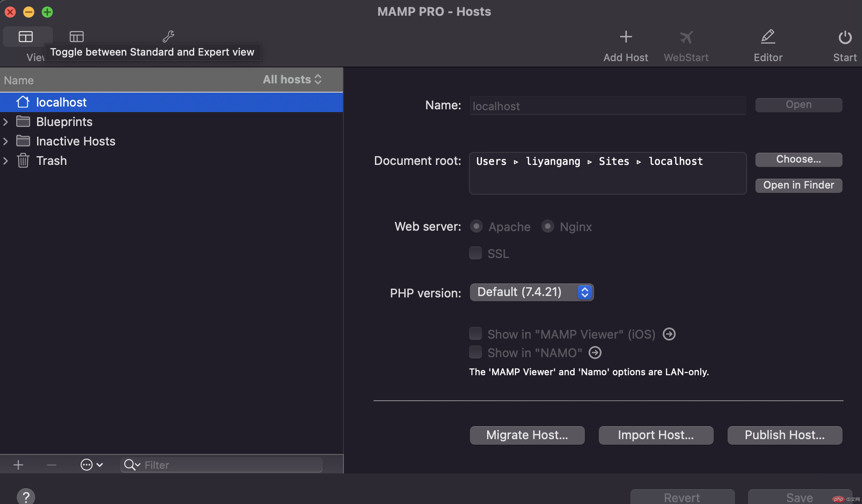Image resolution: width=862 pixels, height=504 pixels.
Task: Focus the Filter search field
Action: (x=222, y=465)
